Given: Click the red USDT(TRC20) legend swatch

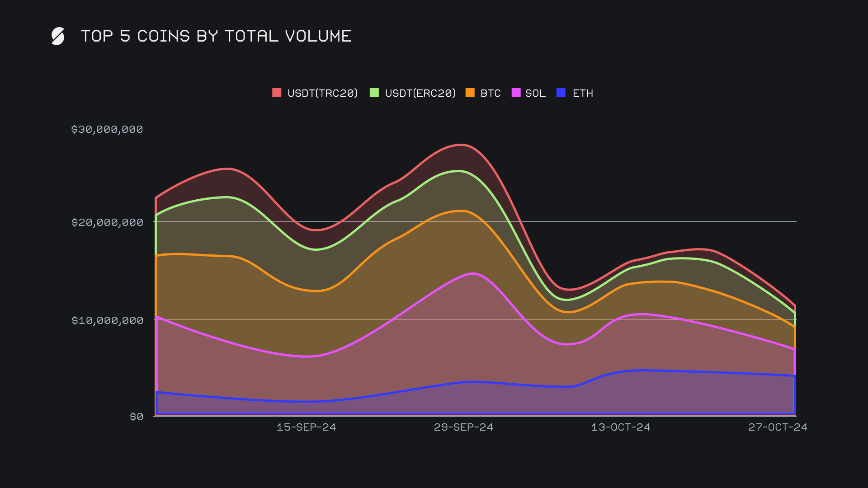Looking at the screenshot, I should coord(277,93).
